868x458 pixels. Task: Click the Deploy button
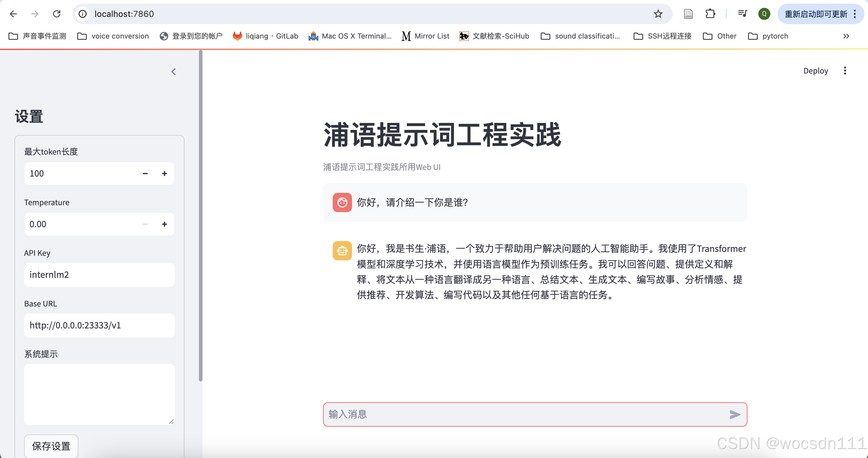[816, 71]
